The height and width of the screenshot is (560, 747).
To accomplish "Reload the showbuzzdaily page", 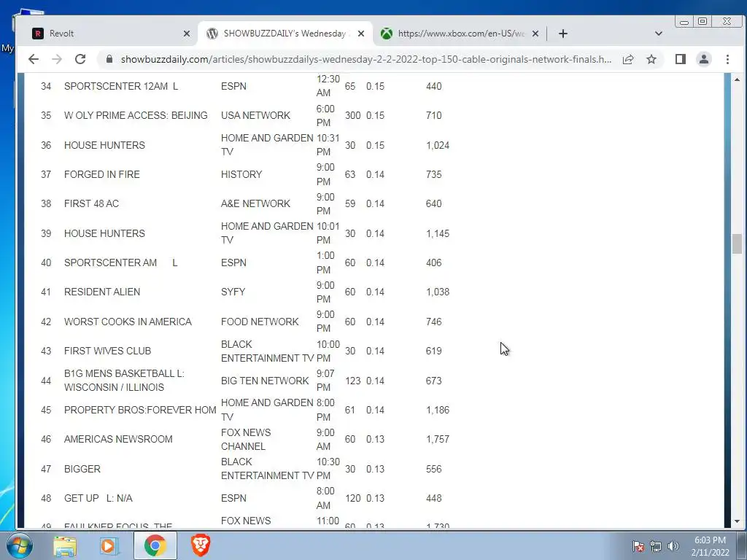I will [x=80, y=59].
